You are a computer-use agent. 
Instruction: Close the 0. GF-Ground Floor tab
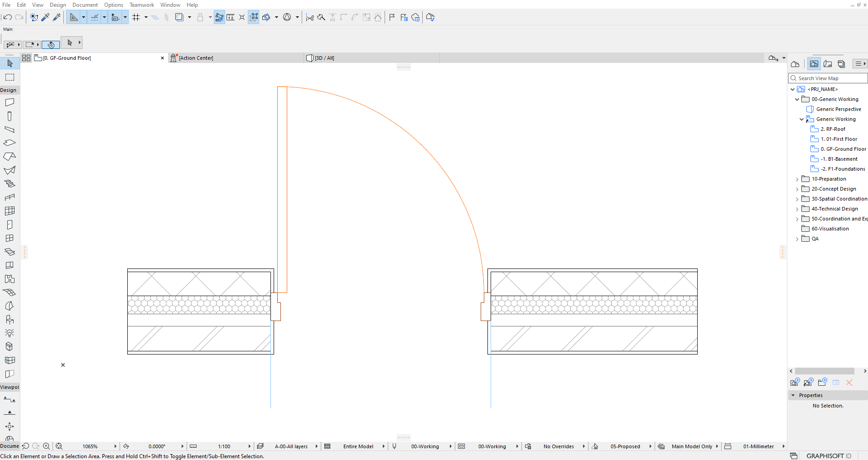point(163,58)
